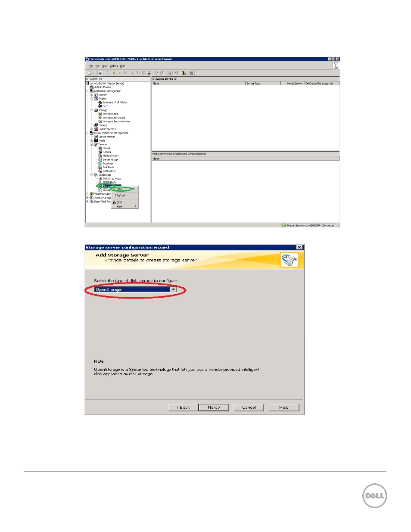Click the funnel Filter toolbar icon
This screenshot has width=411, height=532.
pyautogui.click(x=156, y=73)
